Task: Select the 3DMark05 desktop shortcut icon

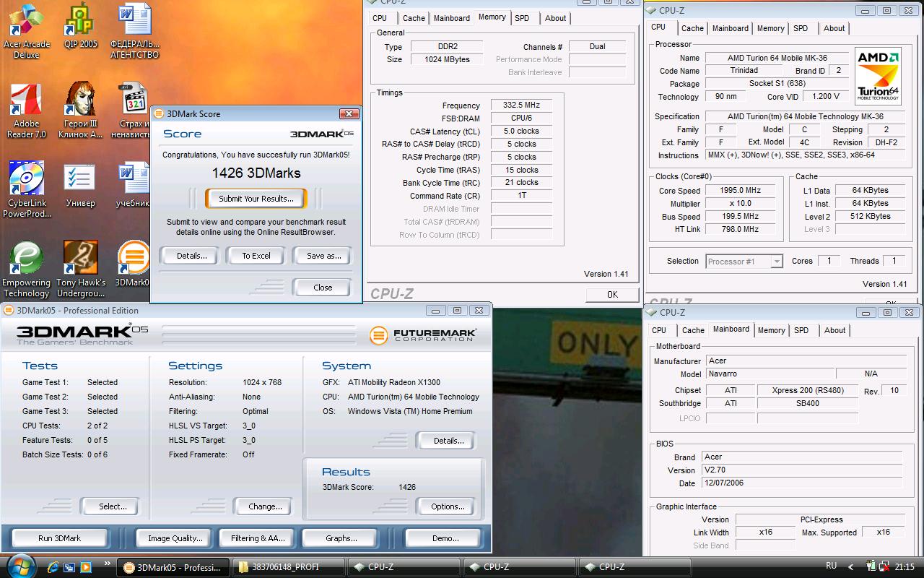Action: coord(133,264)
